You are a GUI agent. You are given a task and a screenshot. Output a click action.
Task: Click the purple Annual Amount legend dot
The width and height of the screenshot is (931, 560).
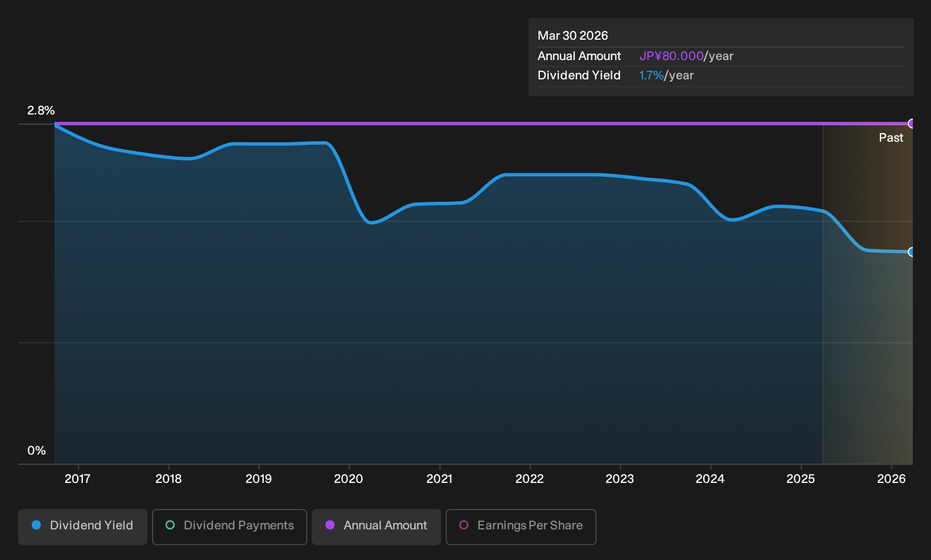click(330, 525)
